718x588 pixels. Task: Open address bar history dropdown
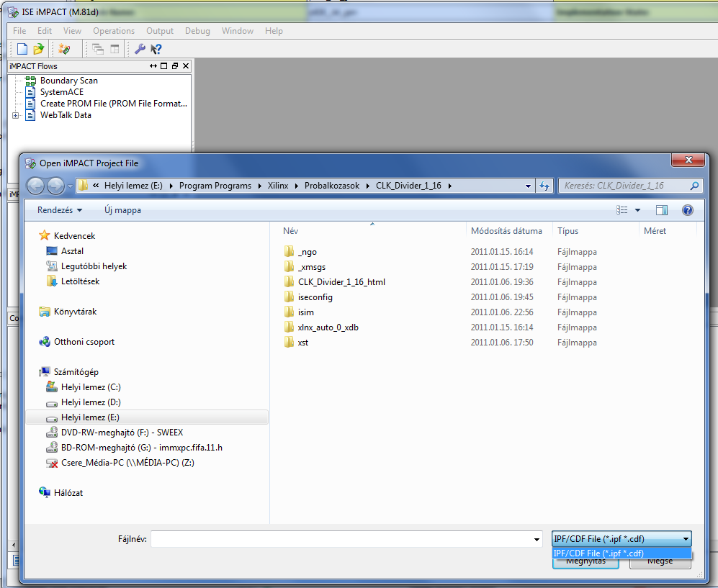coord(528,186)
